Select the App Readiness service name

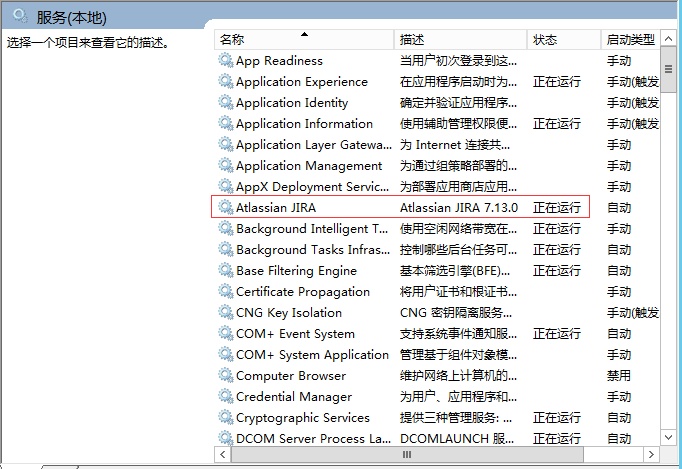(279, 60)
